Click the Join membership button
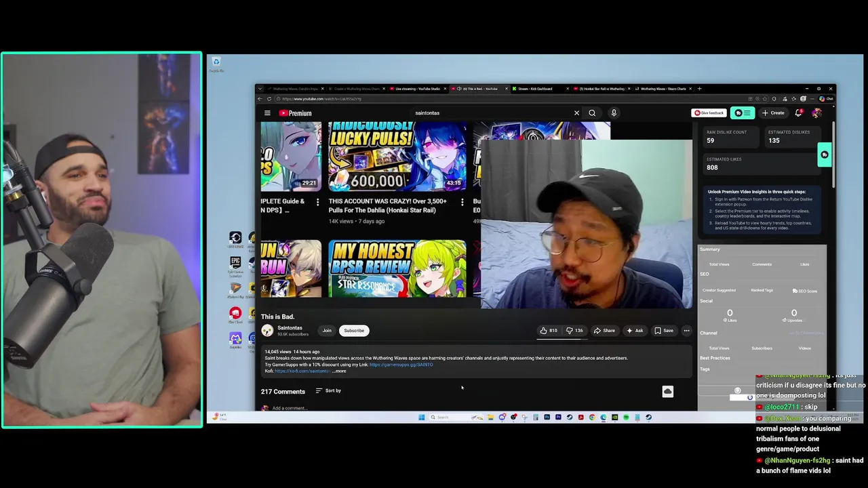 click(x=327, y=331)
